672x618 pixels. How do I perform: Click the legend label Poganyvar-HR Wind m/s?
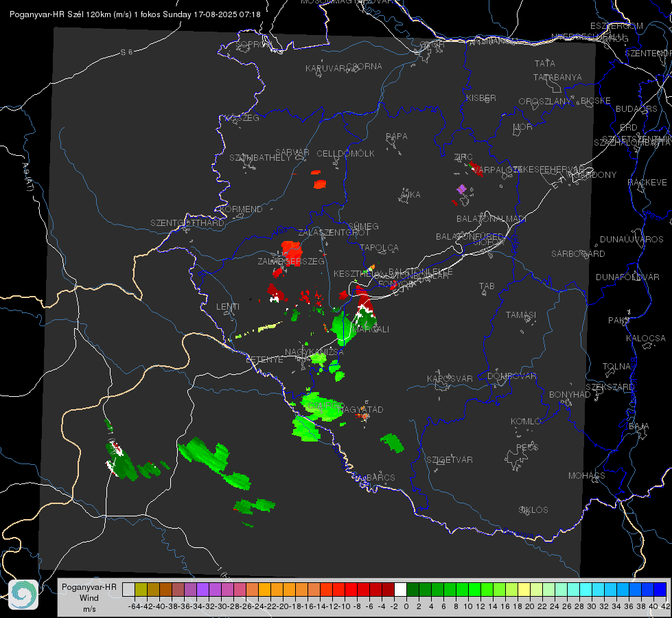(89, 598)
